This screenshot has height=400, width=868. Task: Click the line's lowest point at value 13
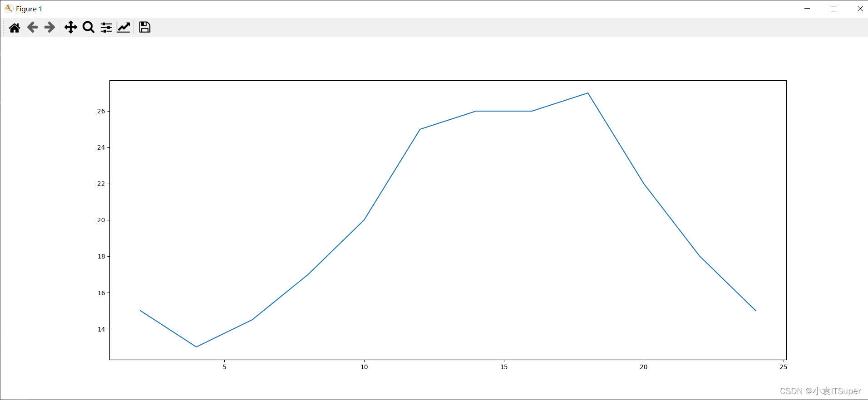196,347
